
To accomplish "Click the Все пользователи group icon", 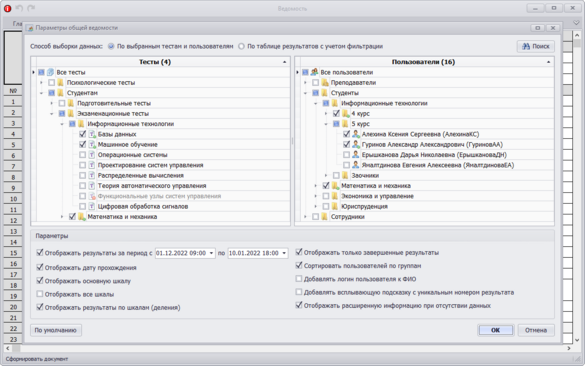I will coord(314,72).
